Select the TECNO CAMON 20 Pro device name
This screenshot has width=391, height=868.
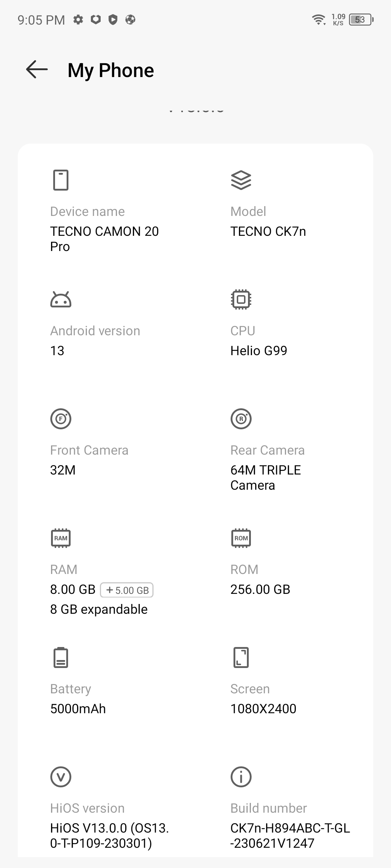pyautogui.click(x=104, y=239)
